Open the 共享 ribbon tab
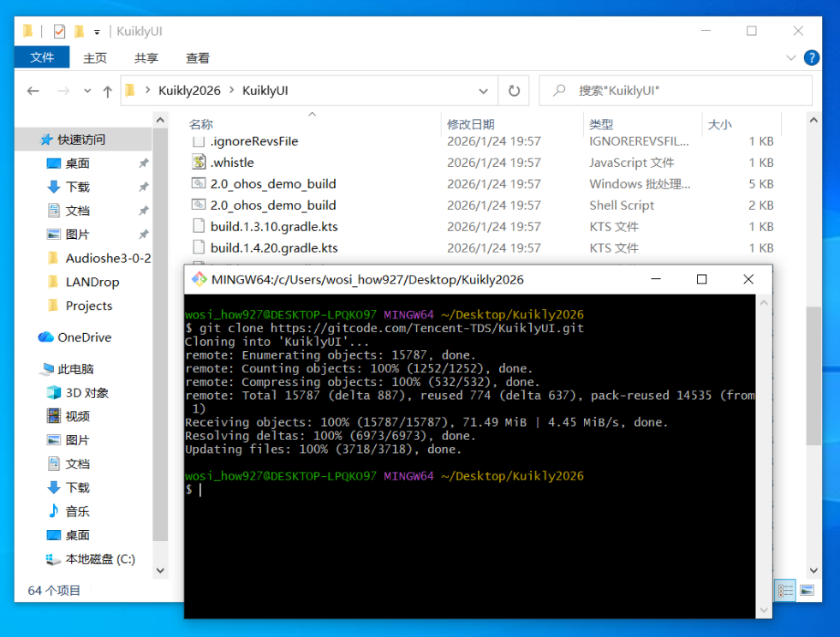Viewport: 840px width, 637px height. tap(146, 58)
